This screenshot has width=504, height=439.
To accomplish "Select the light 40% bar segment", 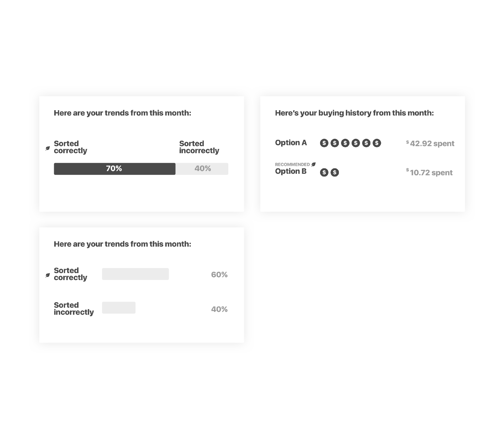I will click(202, 169).
